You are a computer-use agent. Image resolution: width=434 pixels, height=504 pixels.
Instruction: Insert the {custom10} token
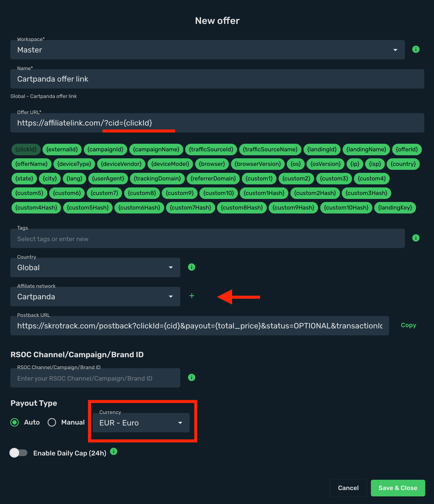tap(219, 193)
